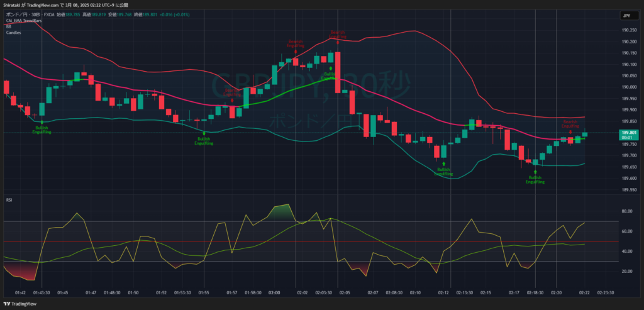Click the 02:20 time axis label
Screen dimensions: 644x310
coord(557,293)
